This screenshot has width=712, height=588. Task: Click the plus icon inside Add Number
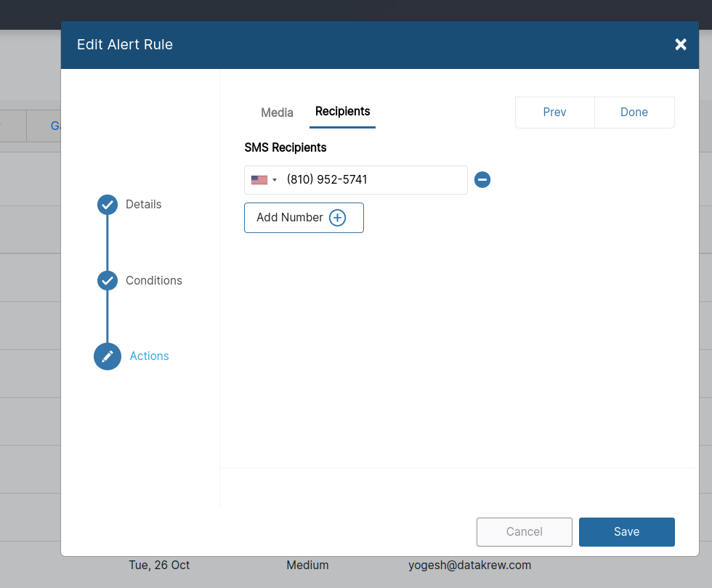[x=337, y=217]
